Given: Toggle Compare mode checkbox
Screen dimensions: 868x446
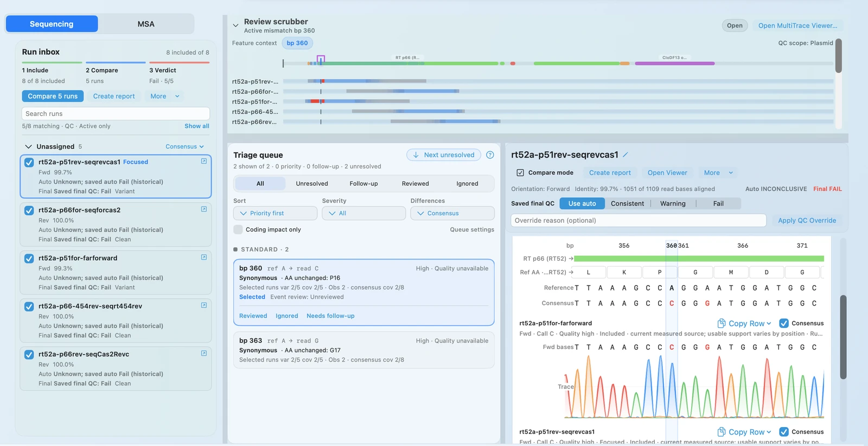Looking at the screenshot, I should tap(520, 173).
